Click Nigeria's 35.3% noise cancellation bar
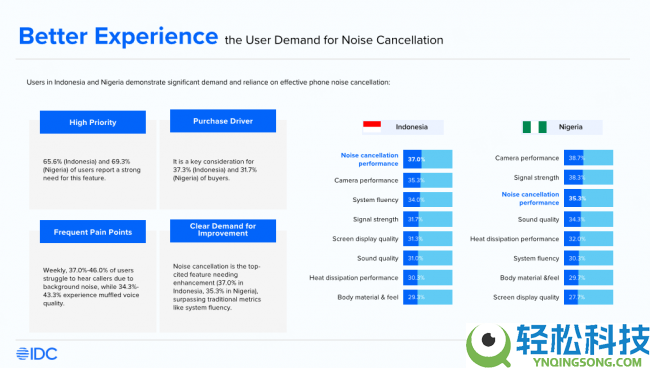This screenshot has height=368, width=650. click(588, 198)
